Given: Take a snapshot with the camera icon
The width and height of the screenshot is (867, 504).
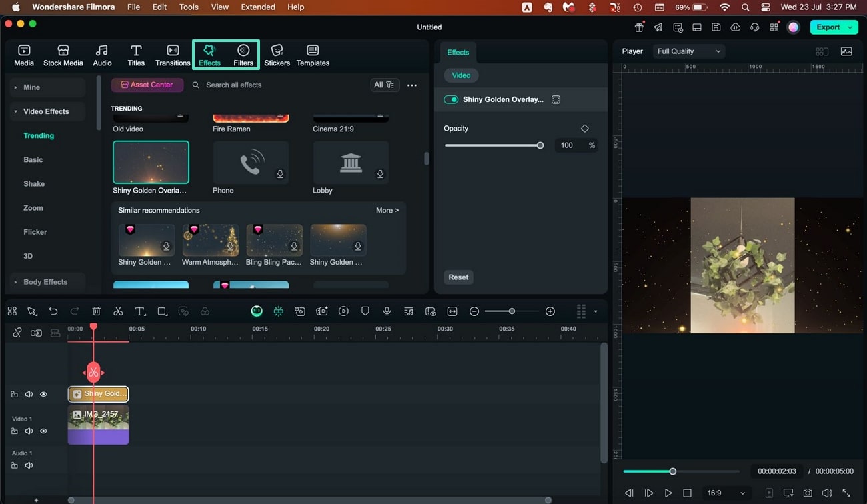Looking at the screenshot, I should coord(808,493).
